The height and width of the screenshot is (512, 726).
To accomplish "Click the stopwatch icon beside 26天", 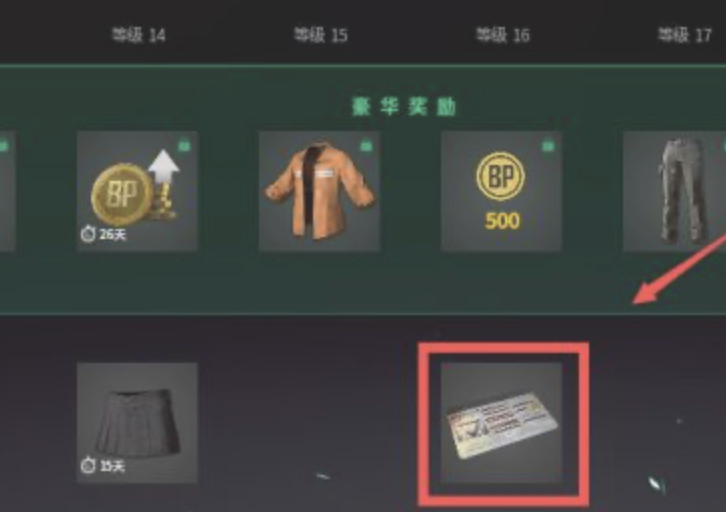I will click(x=88, y=234).
